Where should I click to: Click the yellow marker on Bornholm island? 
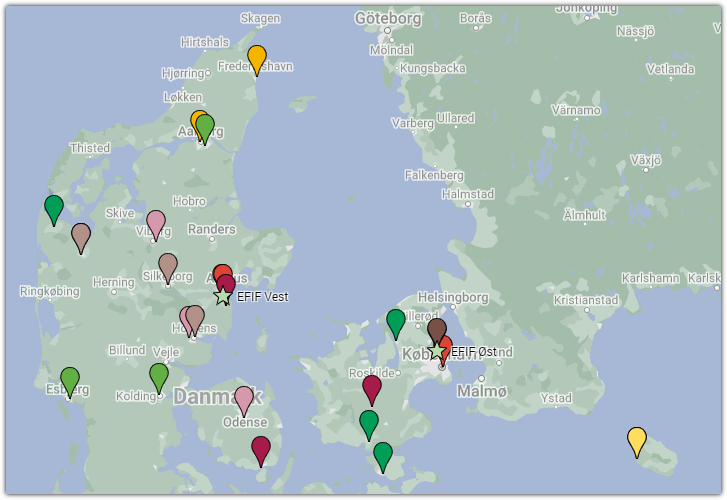pyautogui.click(x=637, y=439)
